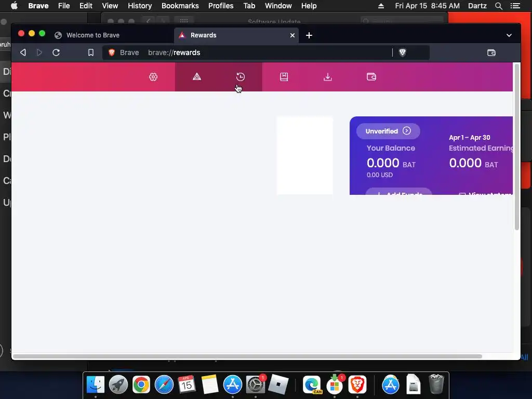Screen dimensions: 532x399
Task: Open the Profiles menu
Action: click(x=221, y=6)
